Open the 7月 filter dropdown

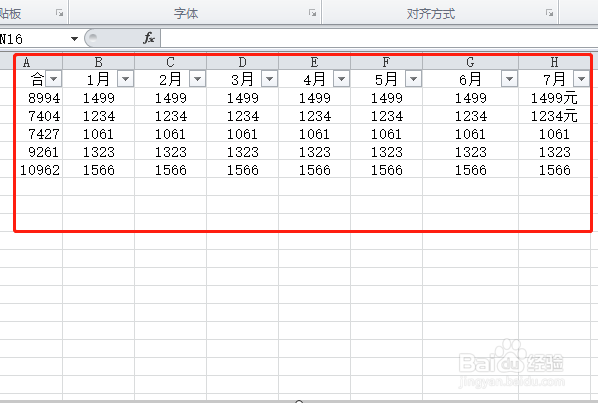[582, 79]
